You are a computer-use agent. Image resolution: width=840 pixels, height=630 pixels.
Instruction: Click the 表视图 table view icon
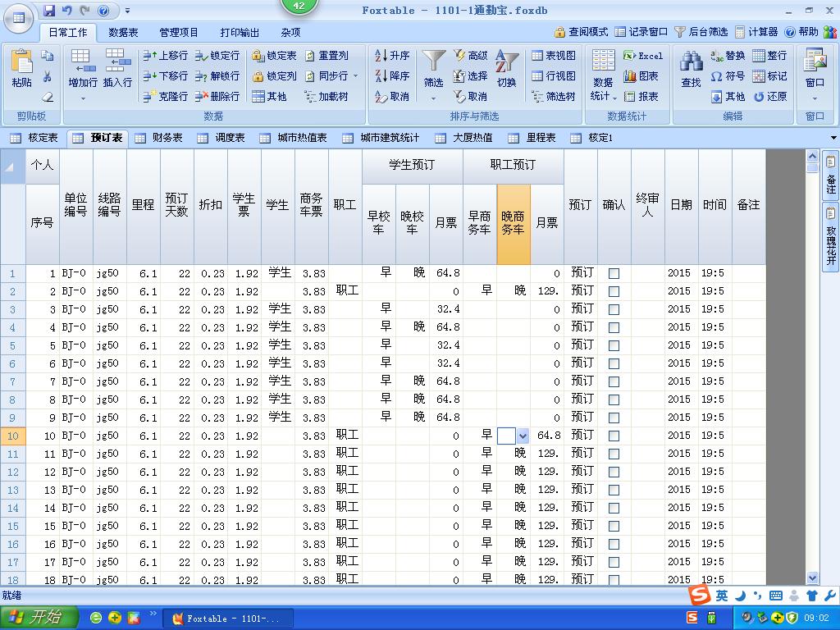[537, 56]
